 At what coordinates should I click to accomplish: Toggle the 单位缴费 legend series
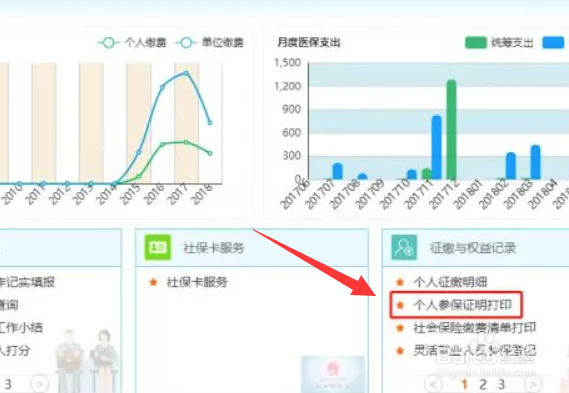(210, 42)
